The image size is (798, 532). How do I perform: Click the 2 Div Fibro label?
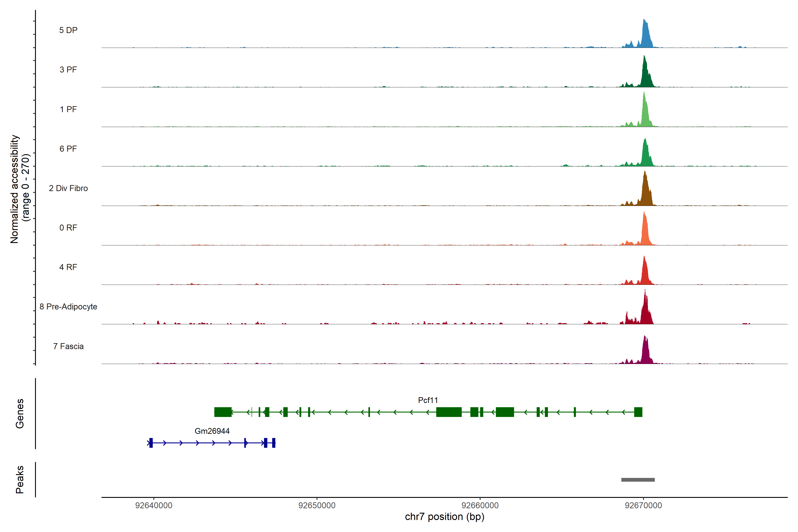(68, 188)
